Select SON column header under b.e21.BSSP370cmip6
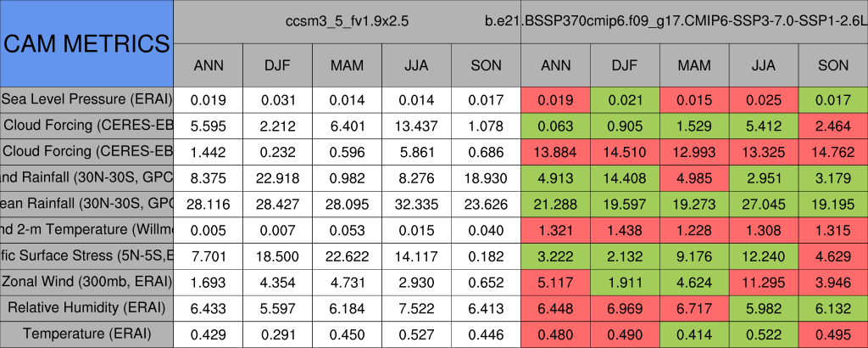 click(833, 65)
